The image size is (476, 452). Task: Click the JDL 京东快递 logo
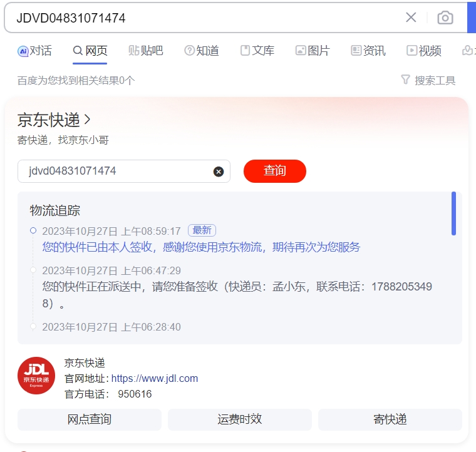36,376
